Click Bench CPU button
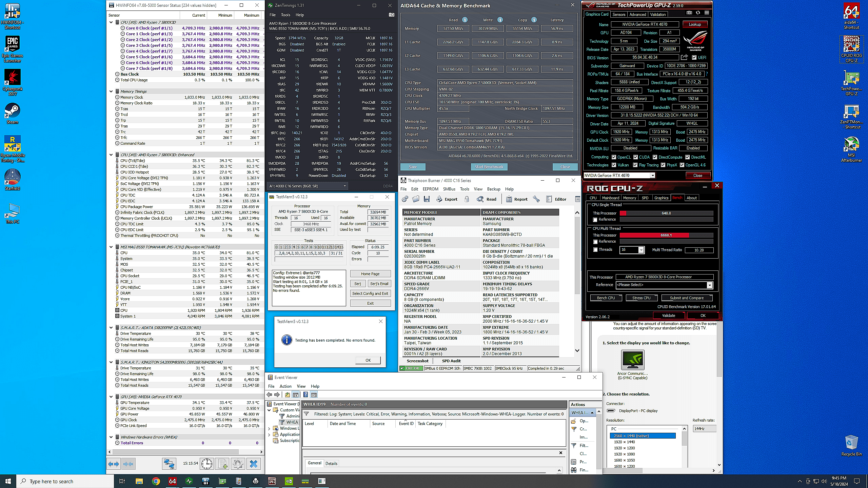This screenshot has height=488, width=868. pos(606,298)
